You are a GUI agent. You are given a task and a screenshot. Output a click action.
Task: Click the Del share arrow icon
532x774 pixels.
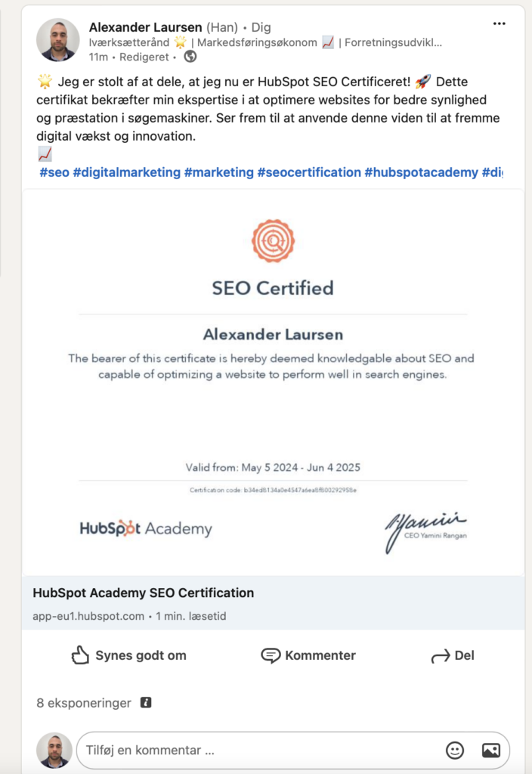440,656
